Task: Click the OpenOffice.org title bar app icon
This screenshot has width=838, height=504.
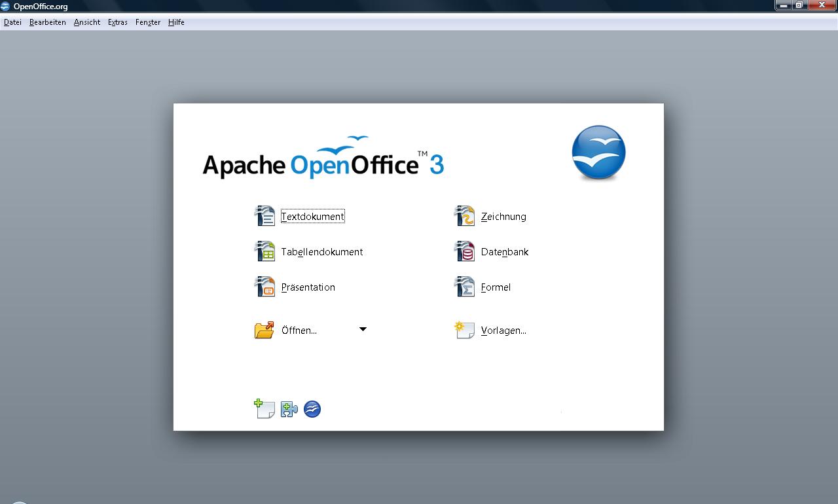Action: click(x=5, y=6)
